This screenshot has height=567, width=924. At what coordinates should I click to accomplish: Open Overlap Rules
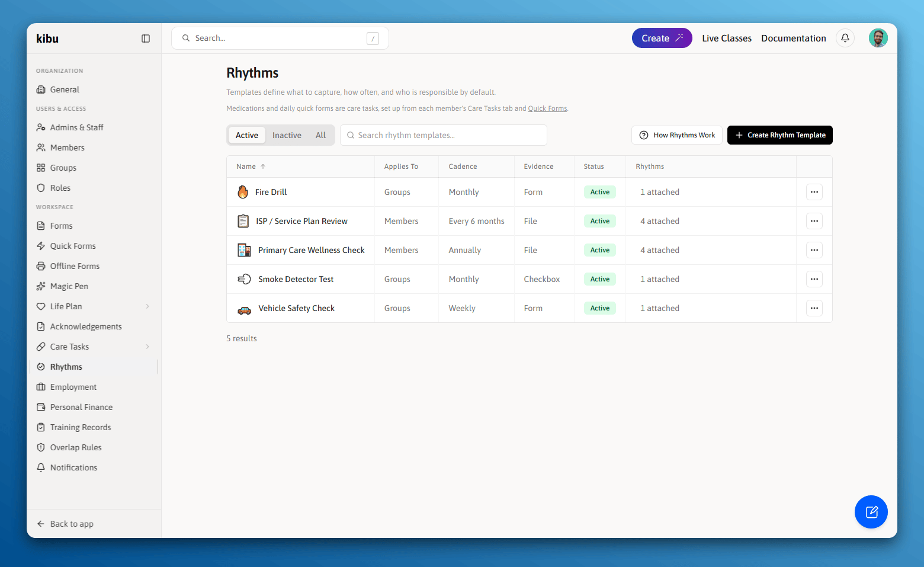pyautogui.click(x=95, y=447)
